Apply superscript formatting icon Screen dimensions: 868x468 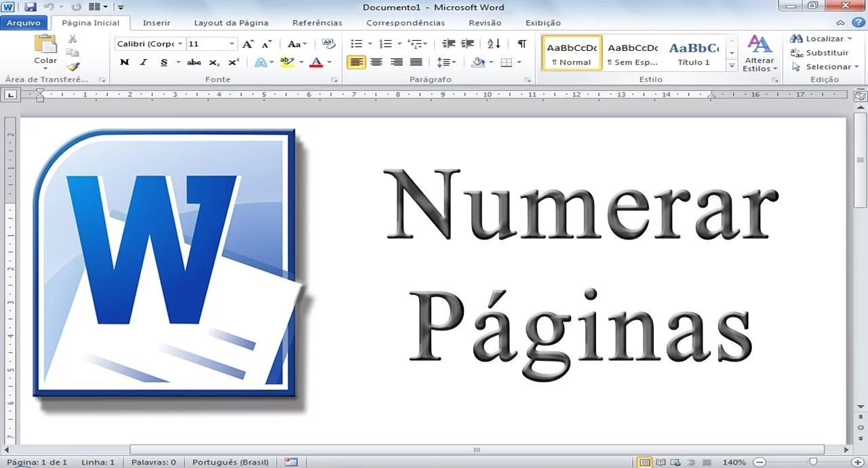click(x=233, y=62)
